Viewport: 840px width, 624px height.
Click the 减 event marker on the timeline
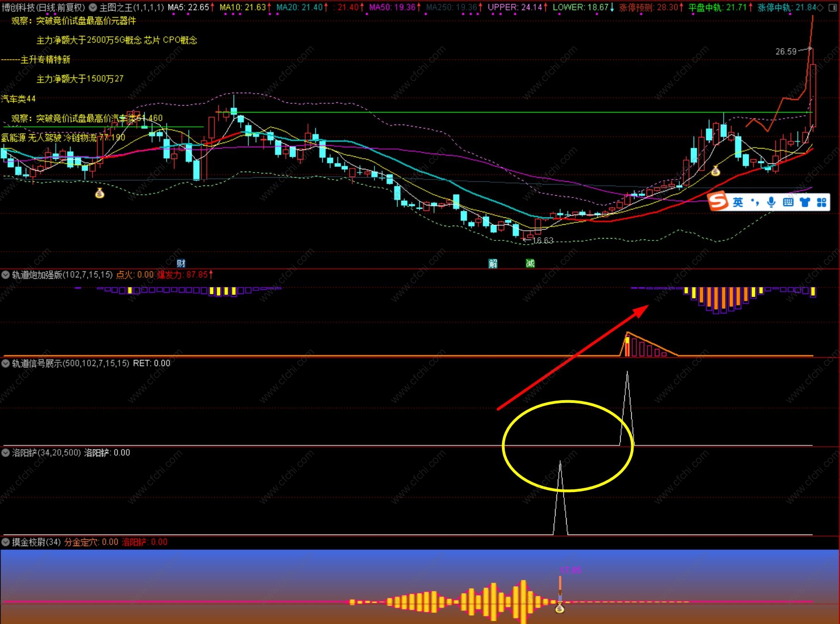coord(530,264)
